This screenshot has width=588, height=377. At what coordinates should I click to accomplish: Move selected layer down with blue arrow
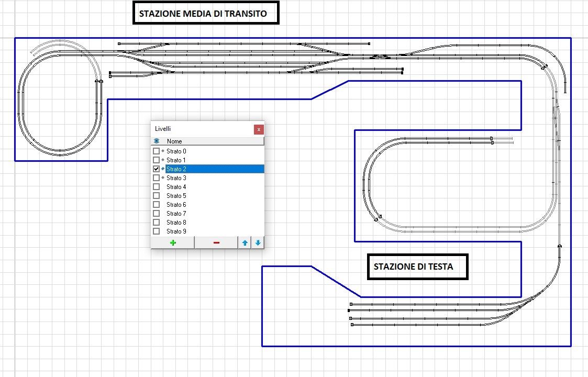click(258, 242)
